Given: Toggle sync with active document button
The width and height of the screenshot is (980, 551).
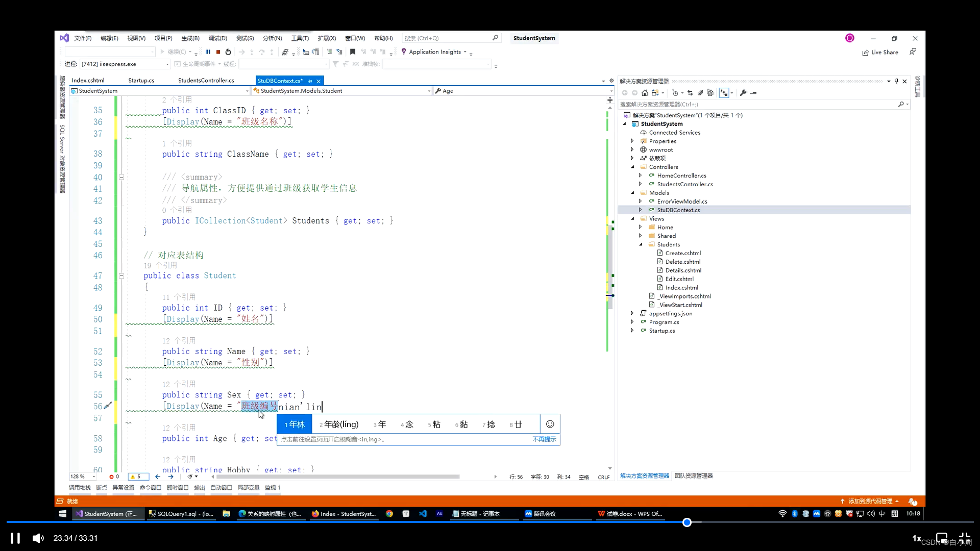Looking at the screenshot, I should tap(690, 93).
